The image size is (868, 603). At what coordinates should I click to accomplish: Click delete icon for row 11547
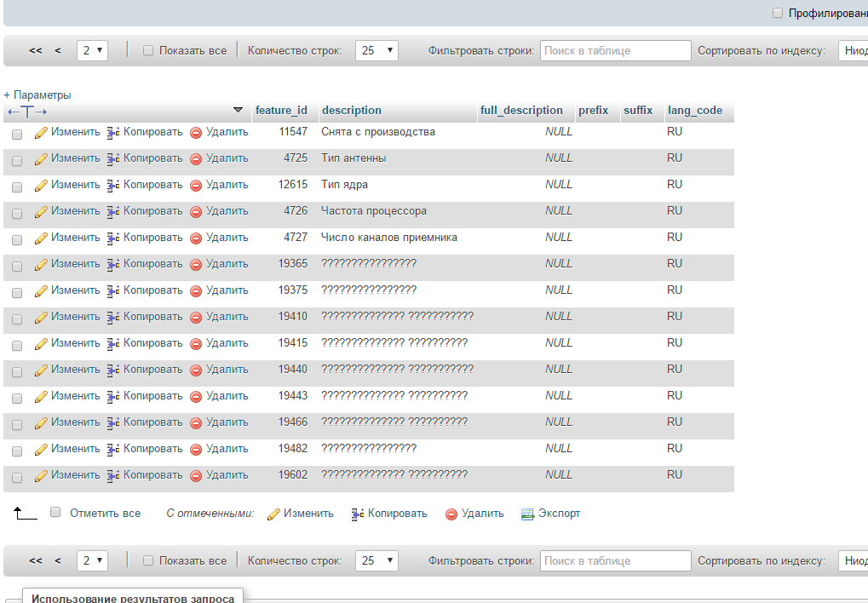coord(196,133)
